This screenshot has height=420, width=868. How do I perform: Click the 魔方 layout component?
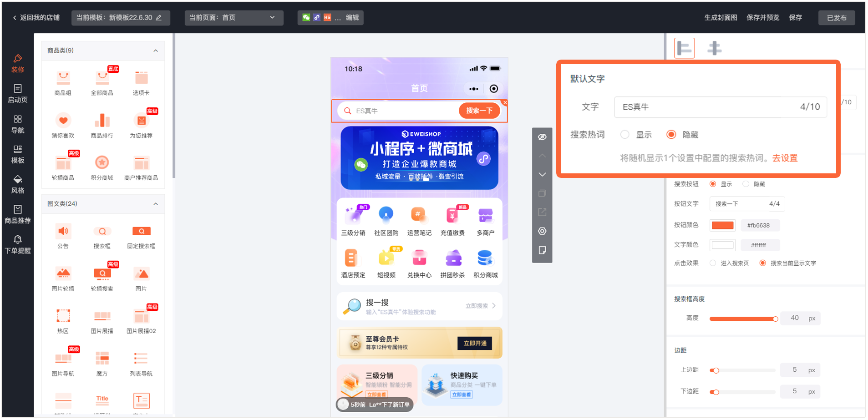[102, 359]
